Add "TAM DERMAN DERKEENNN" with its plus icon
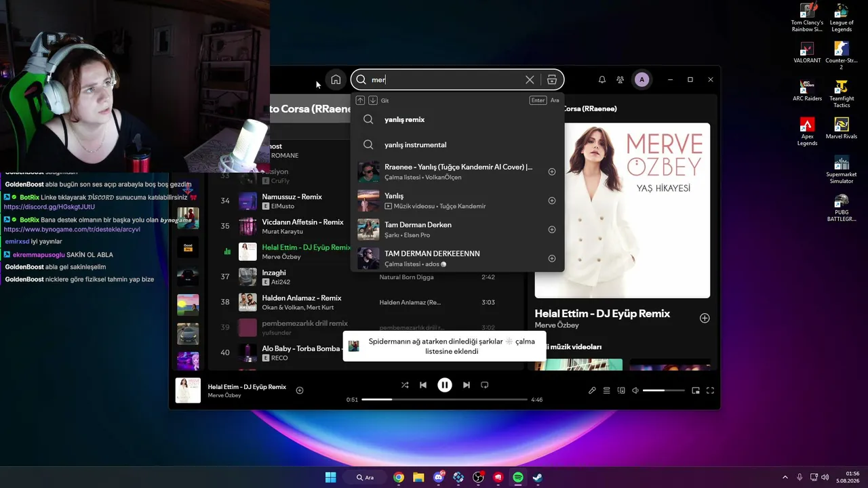The image size is (868, 488). tap(551, 258)
